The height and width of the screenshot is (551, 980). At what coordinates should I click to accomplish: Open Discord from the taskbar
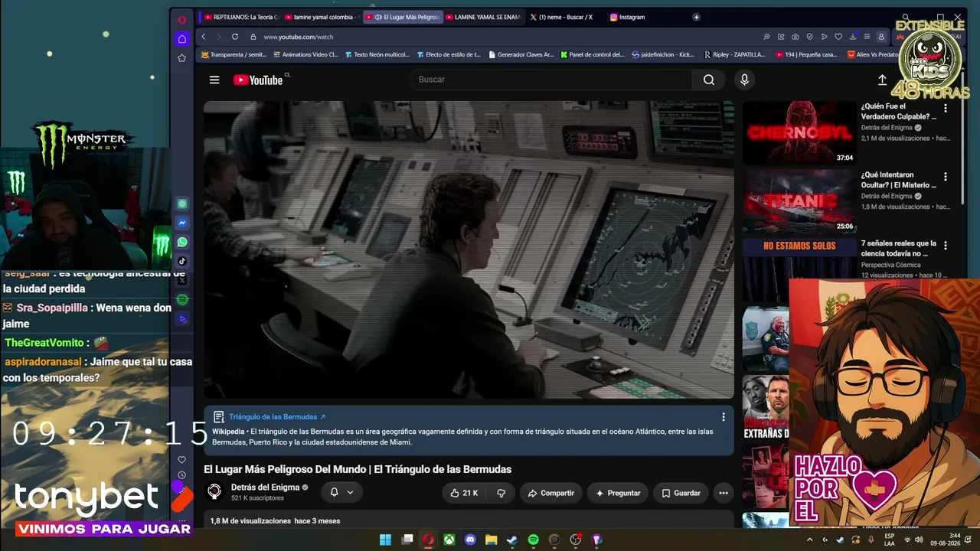[470, 540]
